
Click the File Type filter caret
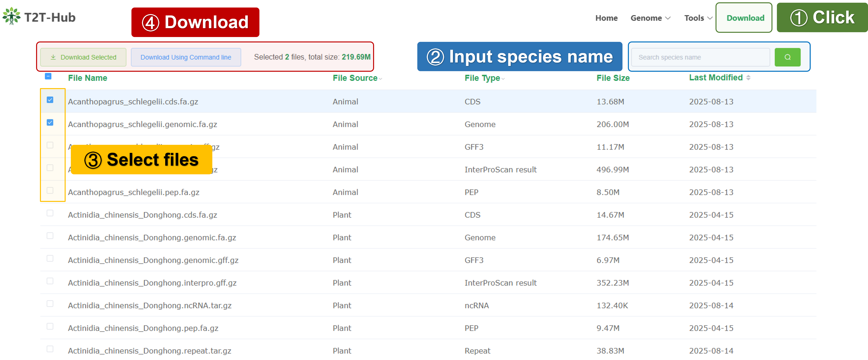(x=503, y=79)
